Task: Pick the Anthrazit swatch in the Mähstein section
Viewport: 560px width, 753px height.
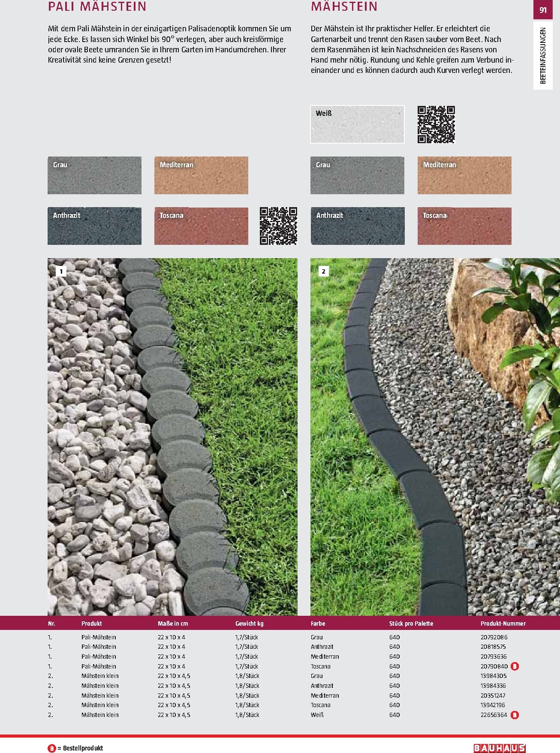Action: tap(357, 226)
